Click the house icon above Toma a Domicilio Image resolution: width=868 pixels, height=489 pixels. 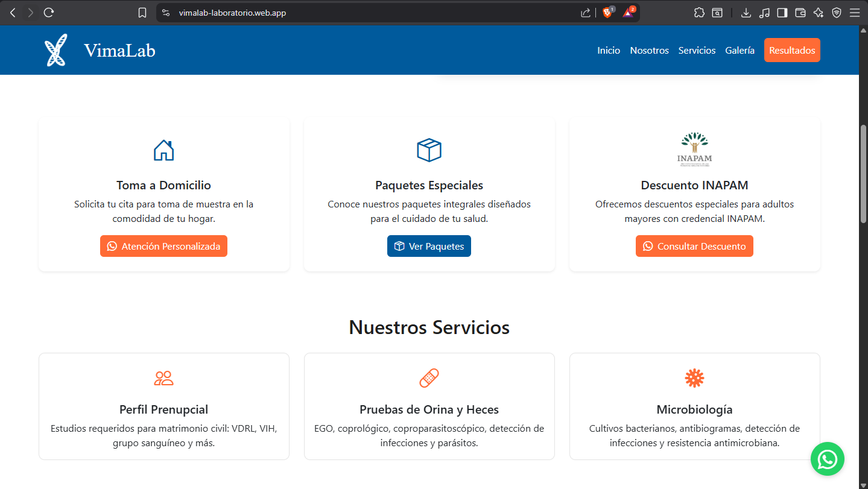coord(163,150)
